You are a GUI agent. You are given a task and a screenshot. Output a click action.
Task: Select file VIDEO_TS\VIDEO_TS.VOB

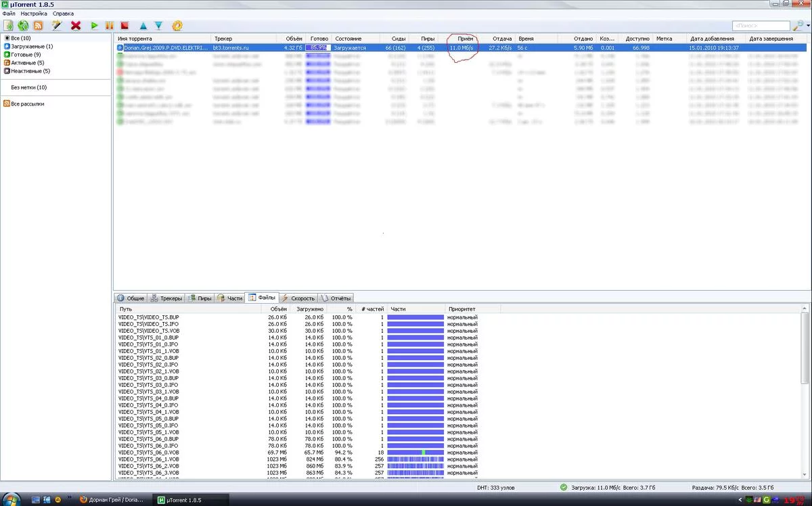tap(149, 331)
